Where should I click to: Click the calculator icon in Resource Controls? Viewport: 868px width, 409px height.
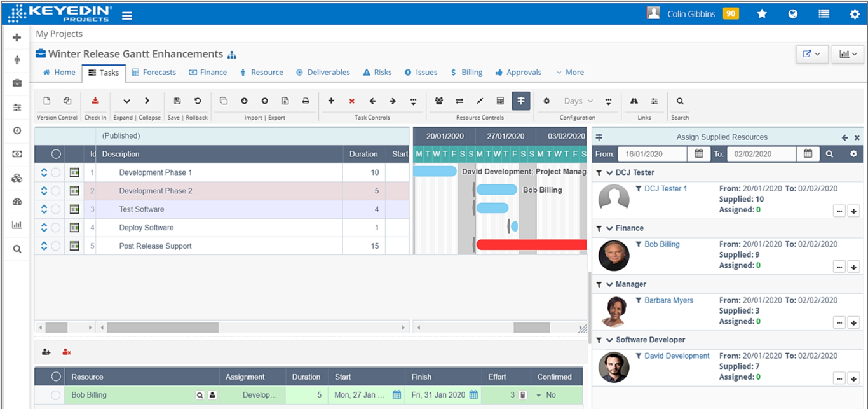500,101
